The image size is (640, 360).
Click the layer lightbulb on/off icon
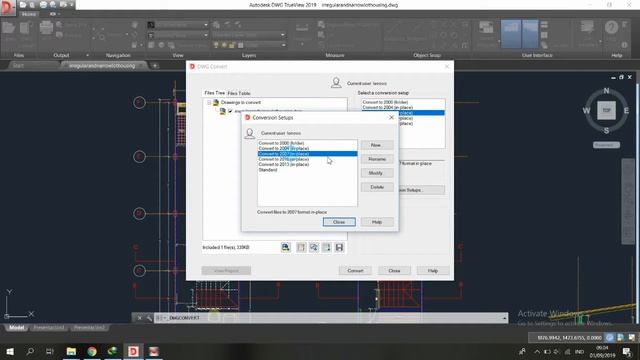click(216, 45)
